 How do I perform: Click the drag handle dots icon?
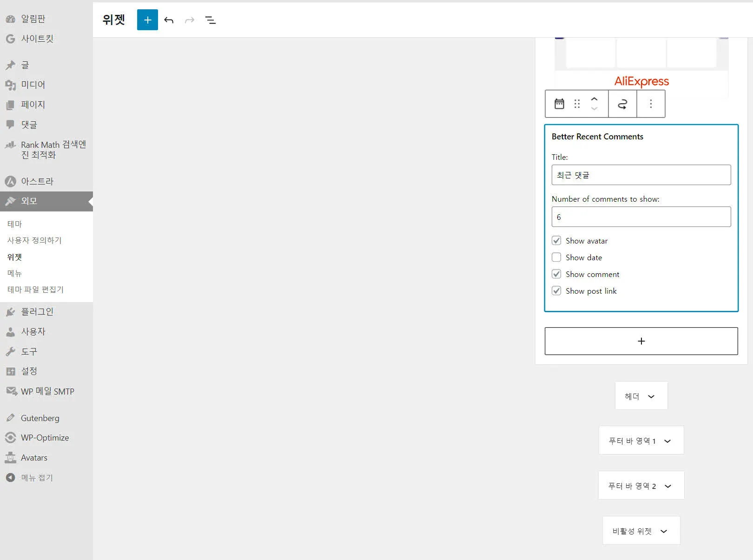pos(577,104)
